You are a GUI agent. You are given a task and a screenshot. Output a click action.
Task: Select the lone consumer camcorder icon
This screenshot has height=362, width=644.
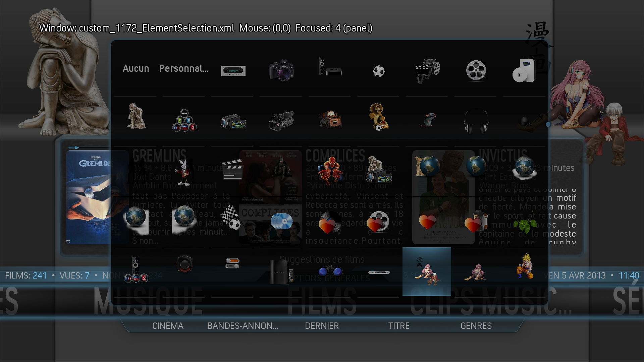pos(233,121)
